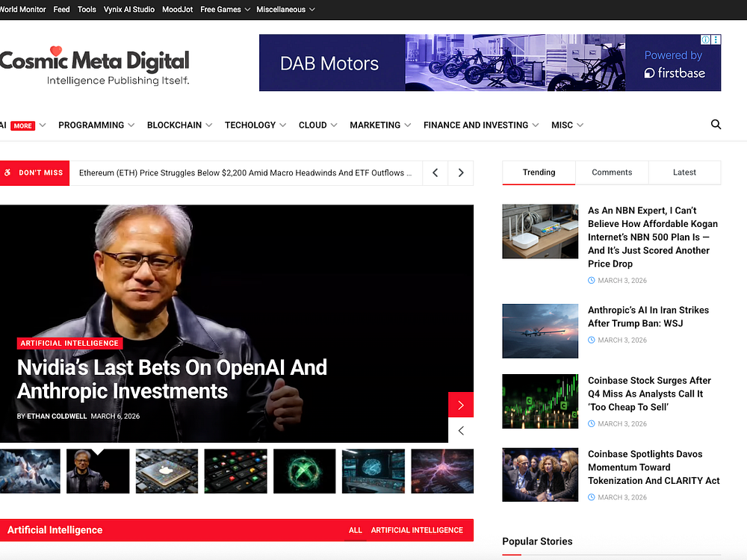
Task: Select ALL filter in Artificial Intelligence section
Action: click(x=356, y=530)
